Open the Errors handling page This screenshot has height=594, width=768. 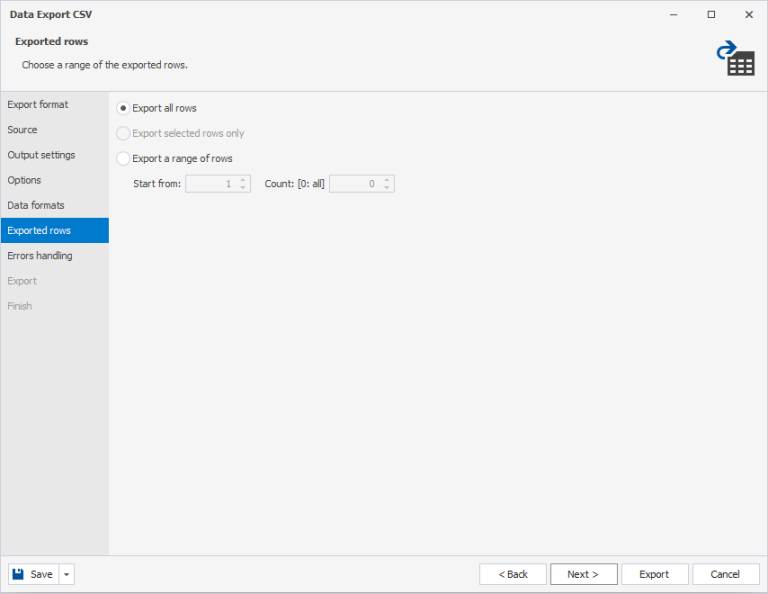coord(40,256)
